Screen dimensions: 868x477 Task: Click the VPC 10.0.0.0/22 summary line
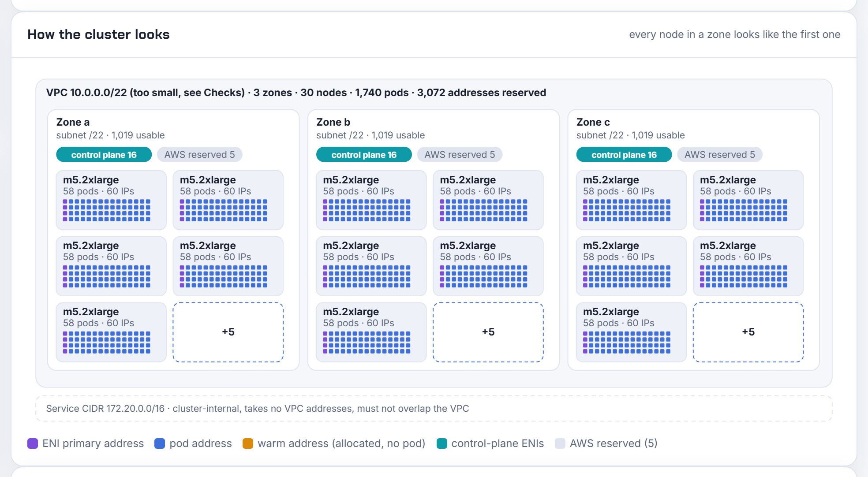(x=296, y=93)
